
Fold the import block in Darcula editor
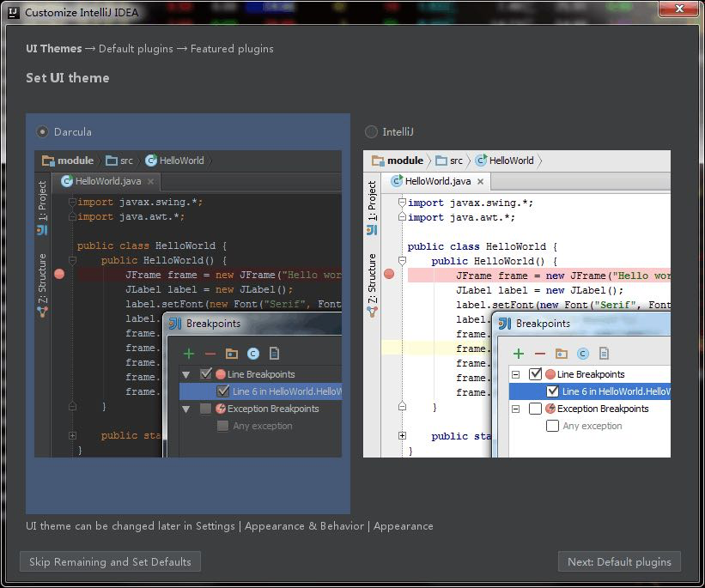72,203
